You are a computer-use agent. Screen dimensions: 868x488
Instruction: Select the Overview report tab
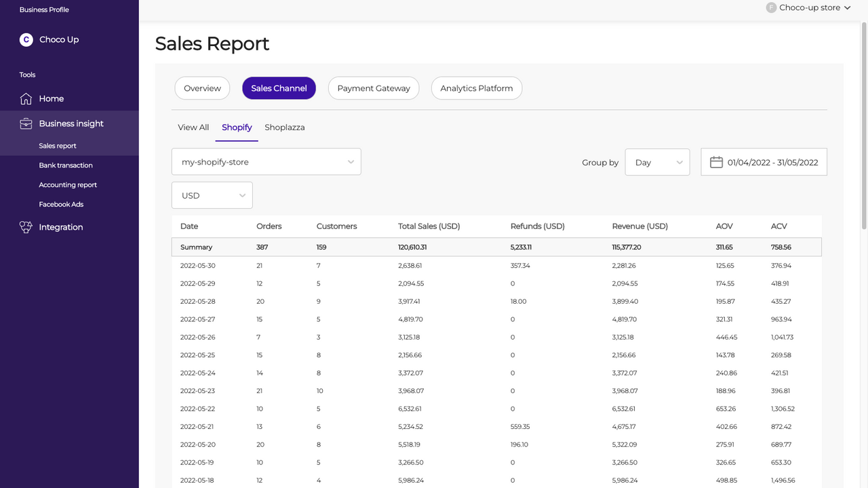click(x=202, y=88)
